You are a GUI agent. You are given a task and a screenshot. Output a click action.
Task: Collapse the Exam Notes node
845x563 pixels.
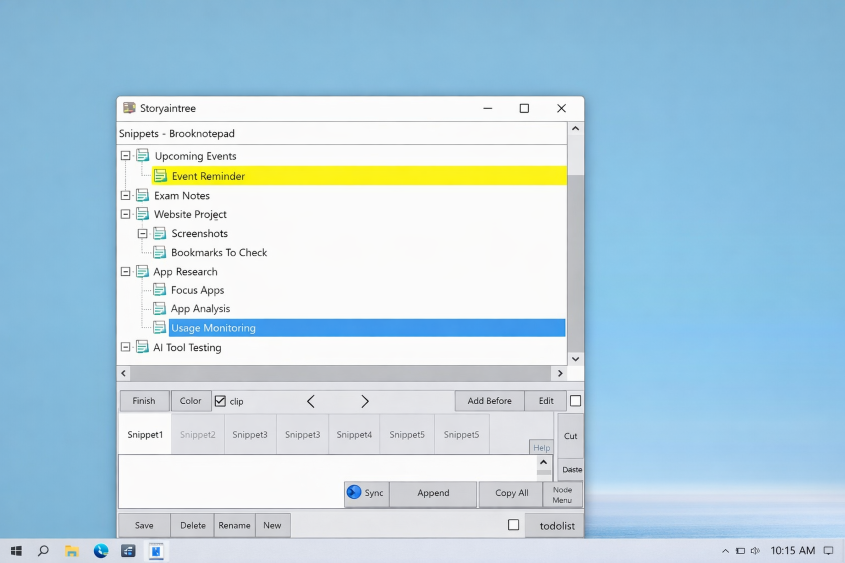click(126, 195)
